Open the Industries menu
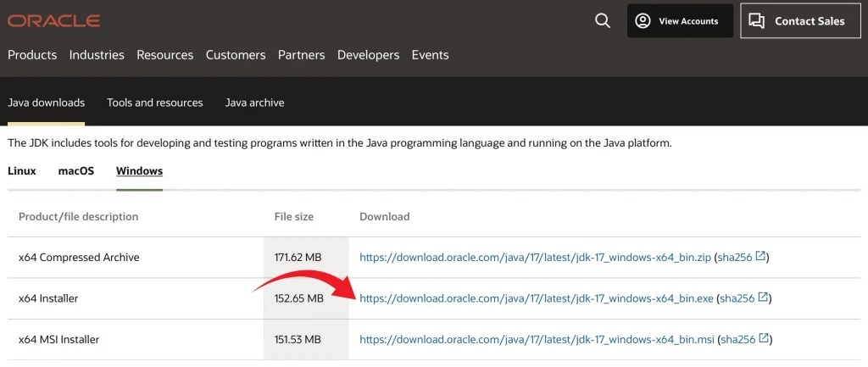The width and height of the screenshot is (868, 367). pyautogui.click(x=97, y=55)
